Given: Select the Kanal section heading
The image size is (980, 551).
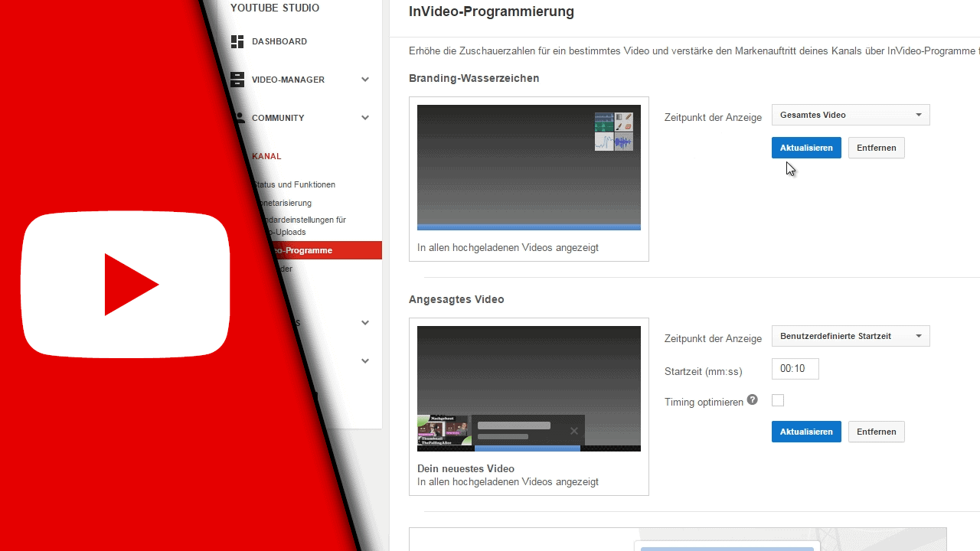Looking at the screenshot, I should 266,156.
